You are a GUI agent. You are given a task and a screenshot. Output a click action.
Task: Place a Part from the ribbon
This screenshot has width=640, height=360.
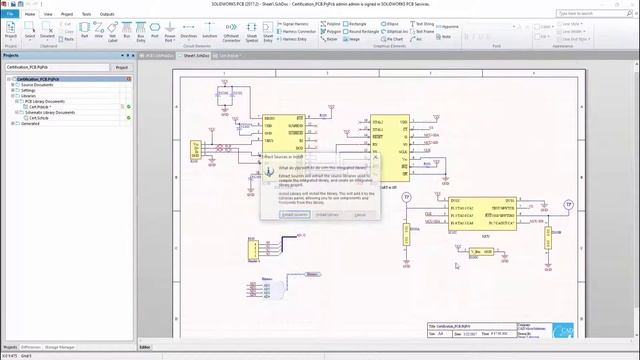(x=84, y=31)
